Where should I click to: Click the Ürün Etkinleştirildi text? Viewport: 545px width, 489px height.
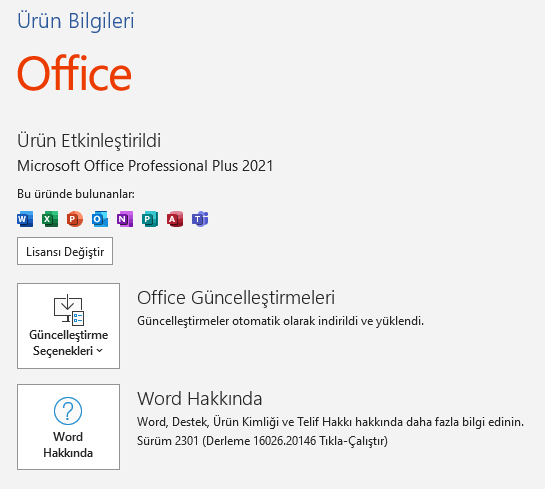89,141
